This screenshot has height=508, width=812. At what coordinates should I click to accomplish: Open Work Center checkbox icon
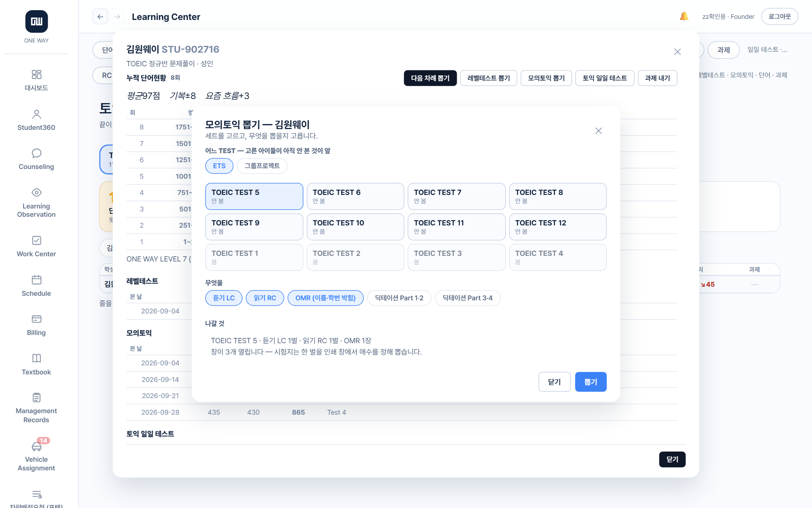tap(36, 240)
